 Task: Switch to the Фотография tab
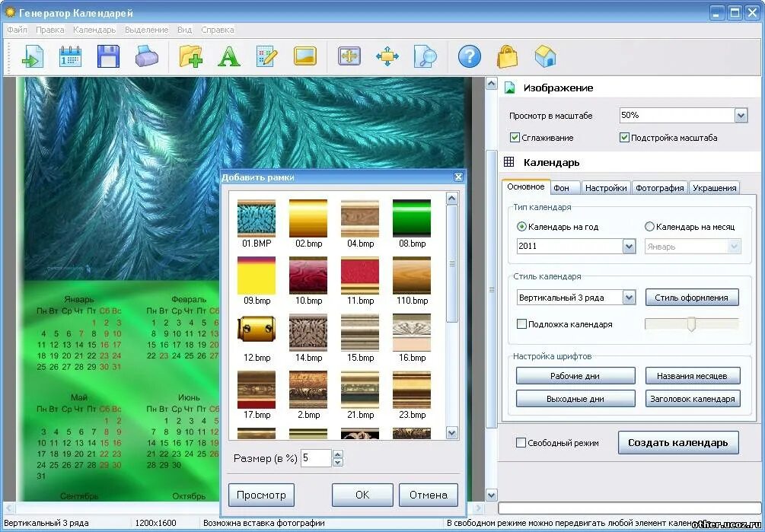pyautogui.click(x=660, y=188)
